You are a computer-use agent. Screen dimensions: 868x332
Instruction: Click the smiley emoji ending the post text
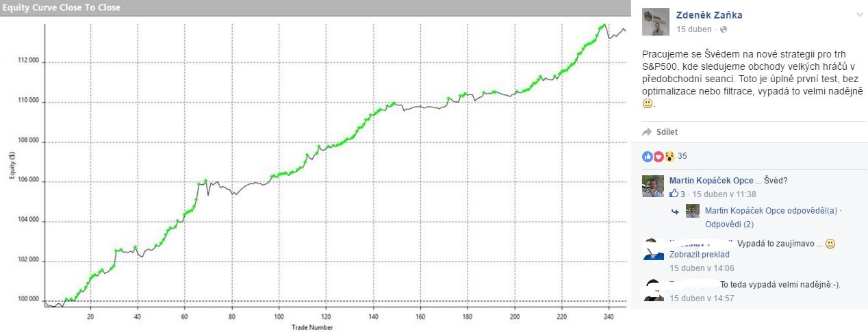point(648,104)
